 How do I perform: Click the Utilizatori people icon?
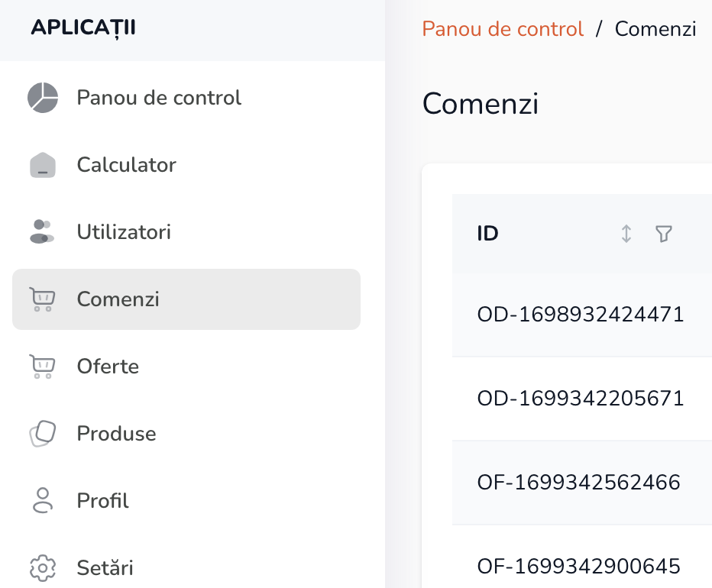click(x=42, y=232)
